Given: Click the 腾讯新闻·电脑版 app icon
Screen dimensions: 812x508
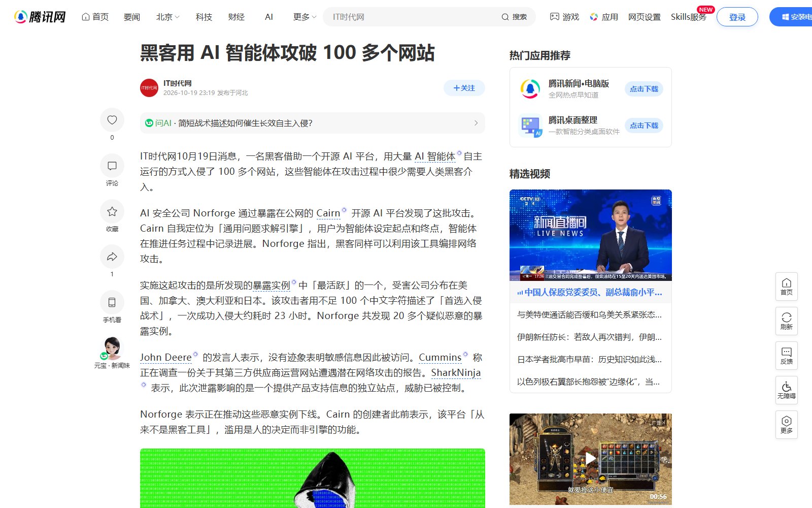Looking at the screenshot, I should pos(530,89).
